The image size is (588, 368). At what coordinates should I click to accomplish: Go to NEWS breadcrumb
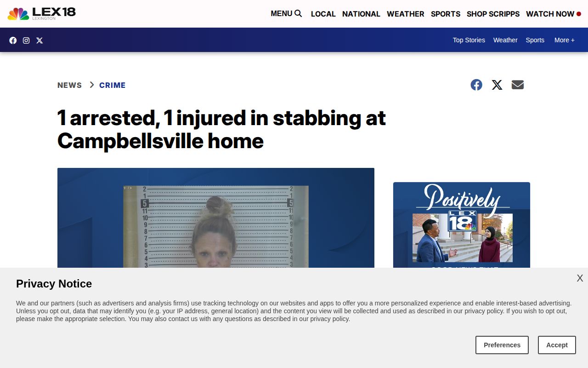[69, 85]
